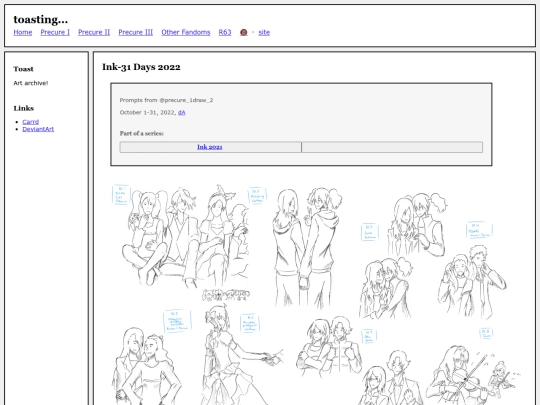Open the Precure I gallery
The height and width of the screenshot is (405, 540).
pyautogui.click(x=55, y=32)
